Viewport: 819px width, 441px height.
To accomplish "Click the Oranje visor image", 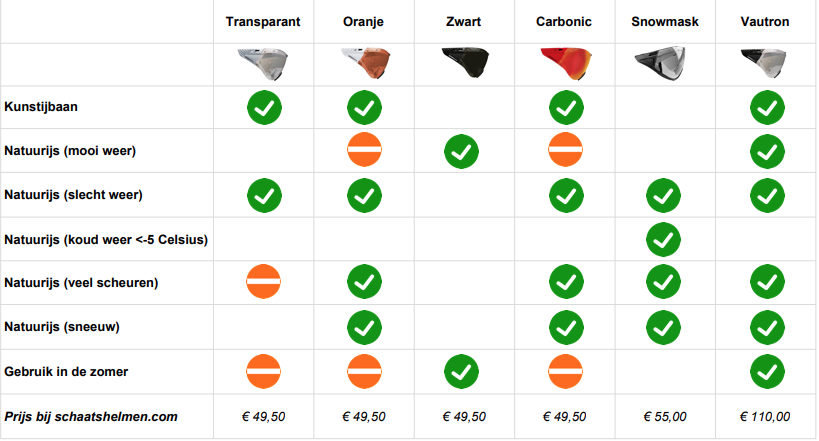I will pos(363,65).
